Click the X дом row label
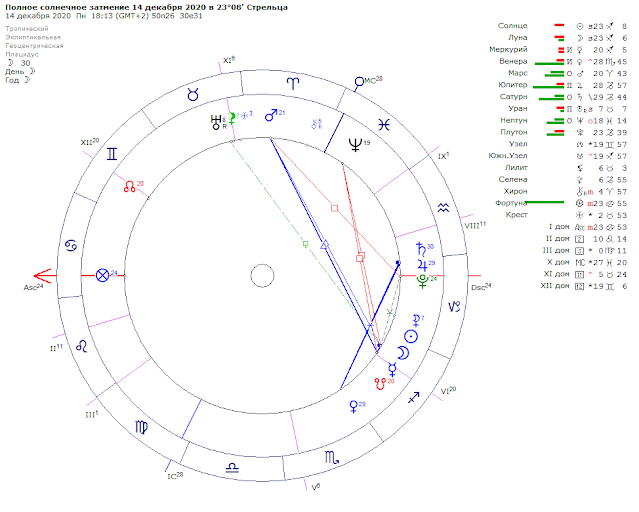Image resolution: width=639 pixels, height=512 pixels. point(558,262)
